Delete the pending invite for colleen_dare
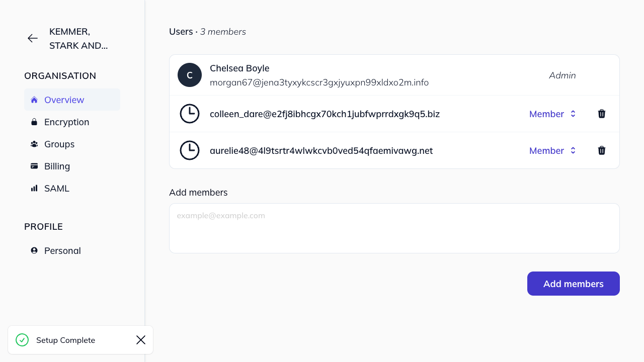644x362 pixels. 601,114
